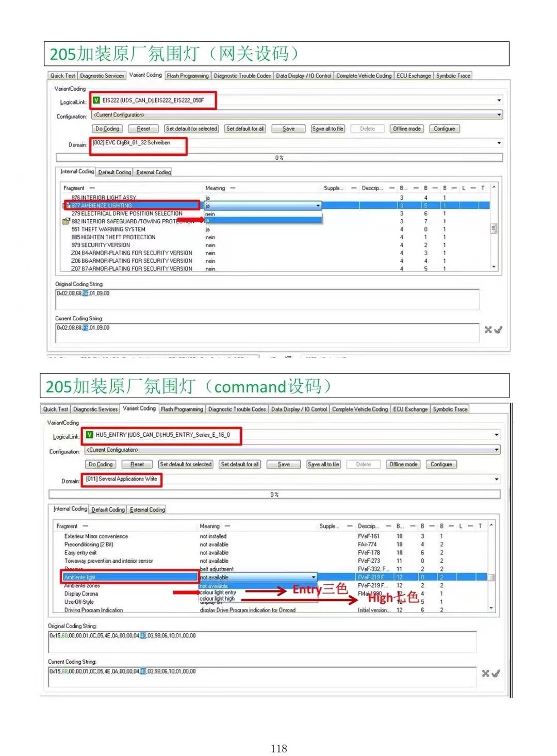The image size is (557, 756).
Task: Open Default Coding subtab in EIS222 window
Action: [114, 172]
